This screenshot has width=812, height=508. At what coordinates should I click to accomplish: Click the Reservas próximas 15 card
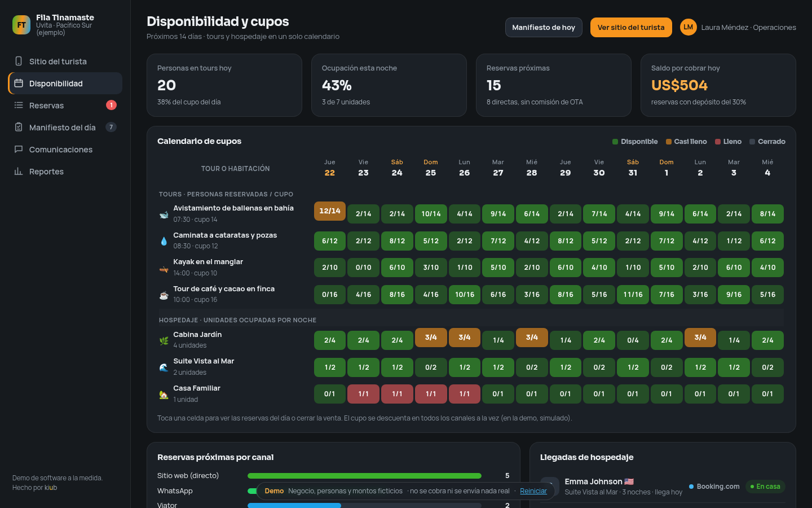click(x=554, y=85)
